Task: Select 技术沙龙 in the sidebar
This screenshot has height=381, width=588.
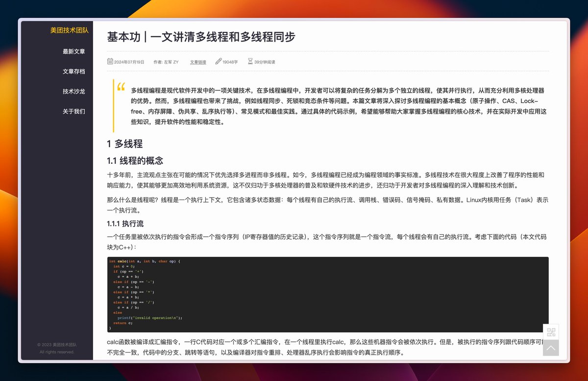Action: pyautogui.click(x=74, y=91)
